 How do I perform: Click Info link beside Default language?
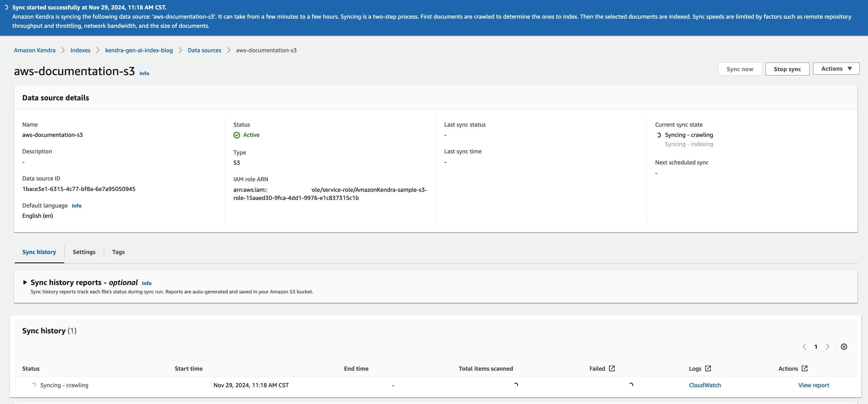pos(76,206)
